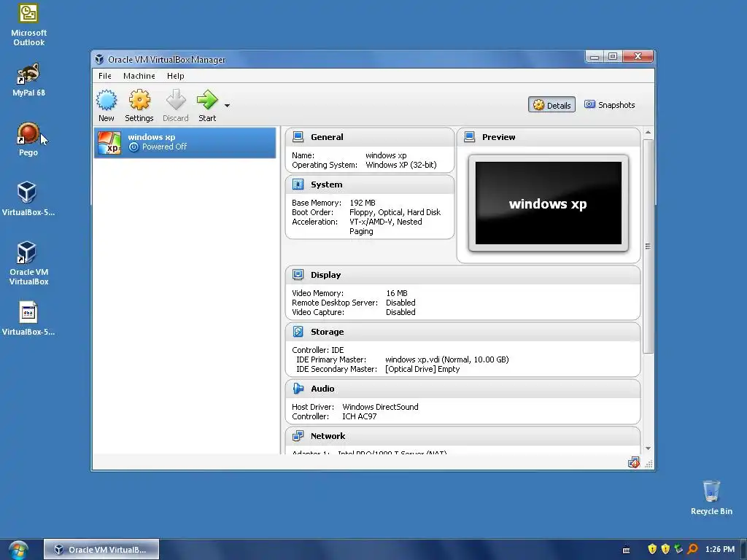Click the notification warning icon in status bar
Viewport: 747px width, 560px height.
634,462
